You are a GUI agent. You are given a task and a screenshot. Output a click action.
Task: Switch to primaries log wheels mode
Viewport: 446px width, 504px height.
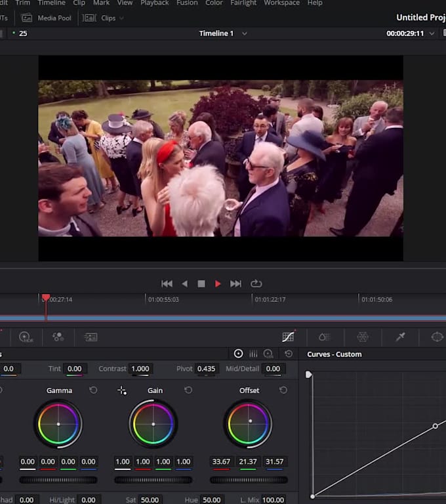click(268, 354)
